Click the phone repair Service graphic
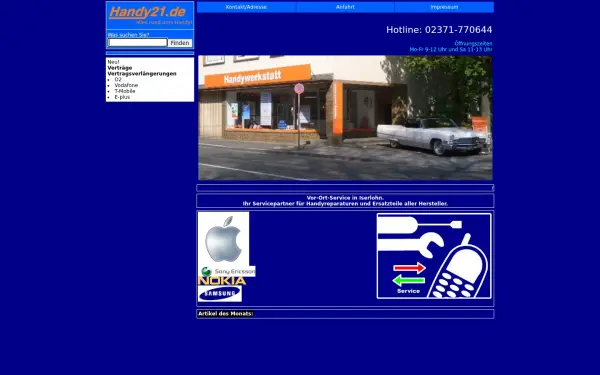Viewport: 600px width, 375px height. tap(434, 256)
